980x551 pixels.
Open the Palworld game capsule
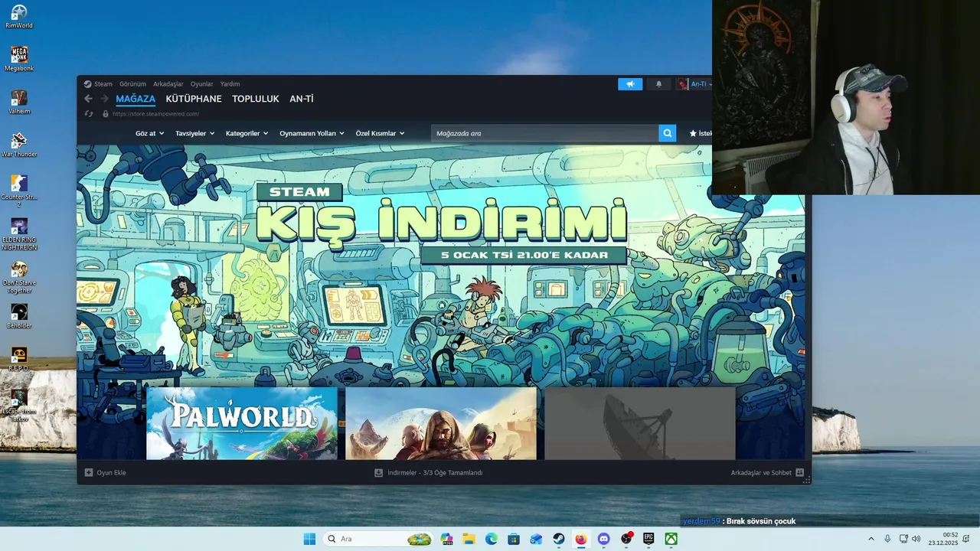pos(242,423)
